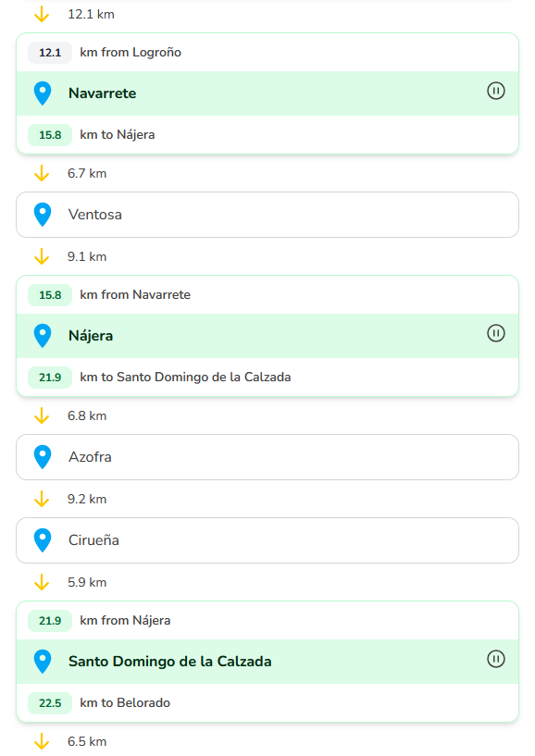Expand the 9.1 km segment arrow

click(x=42, y=256)
